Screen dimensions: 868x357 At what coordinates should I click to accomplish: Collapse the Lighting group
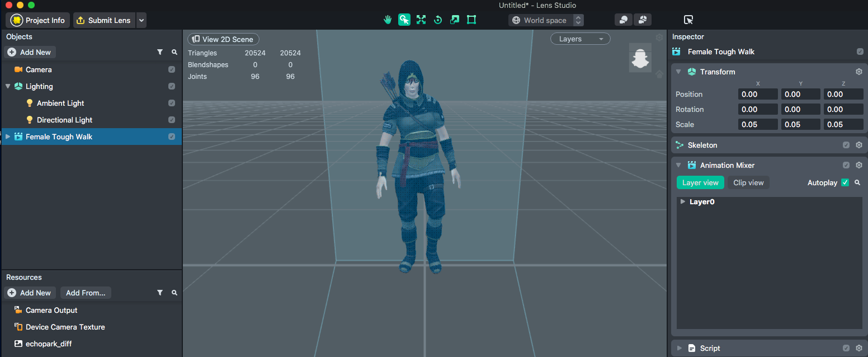(x=8, y=86)
